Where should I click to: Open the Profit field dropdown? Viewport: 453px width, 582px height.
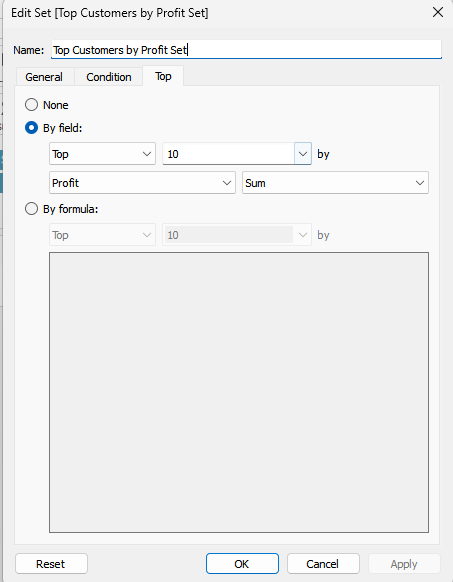pos(143,183)
